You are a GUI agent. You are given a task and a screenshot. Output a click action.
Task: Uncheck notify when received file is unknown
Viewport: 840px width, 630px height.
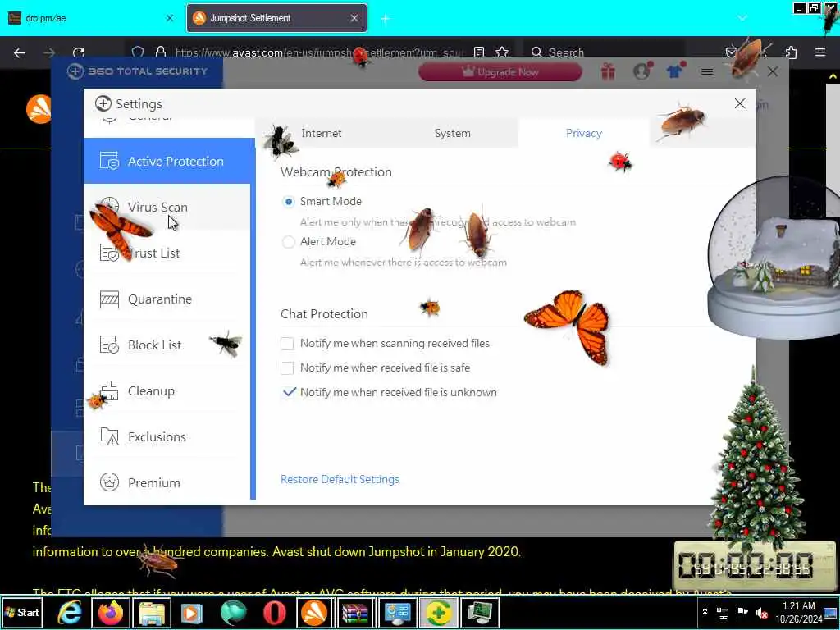[x=288, y=392]
